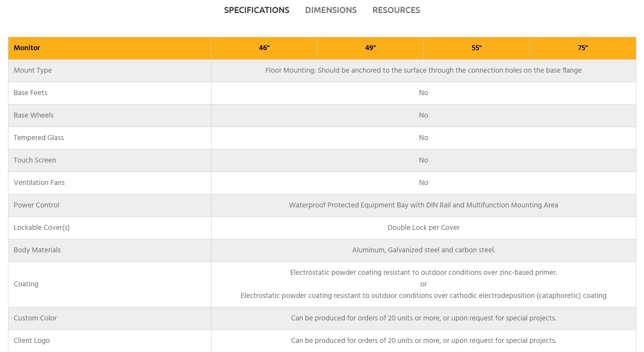Screen dimensions: 644x352
Task: Switch to the DIMENSIONS tab
Action: tap(331, 10)
